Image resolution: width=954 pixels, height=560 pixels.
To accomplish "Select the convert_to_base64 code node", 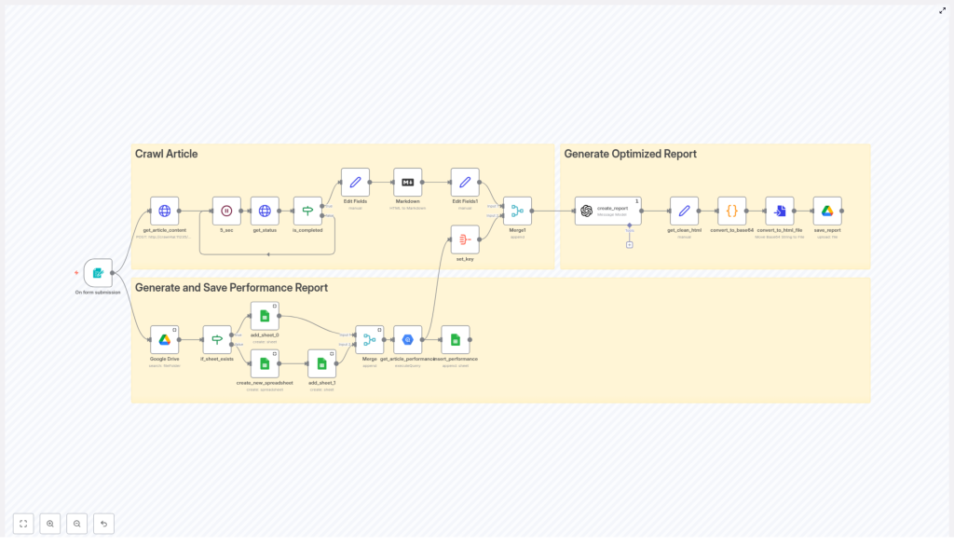I will 731,211.
